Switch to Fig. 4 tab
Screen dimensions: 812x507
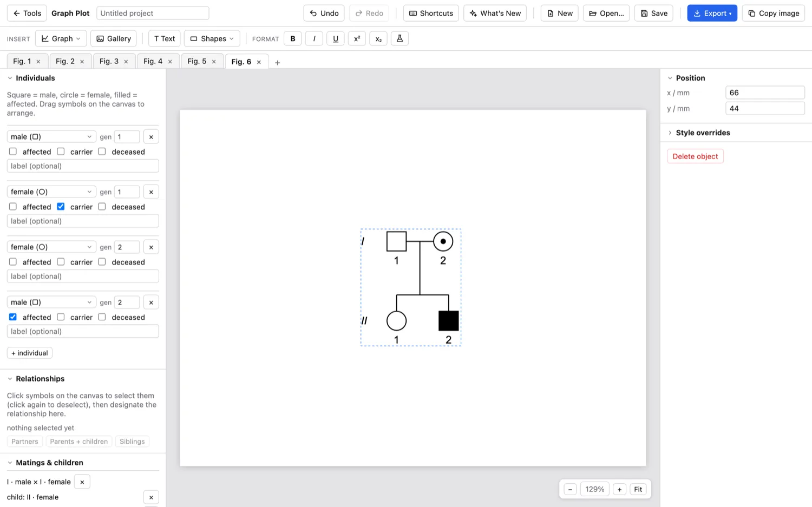tap(153, 61)
